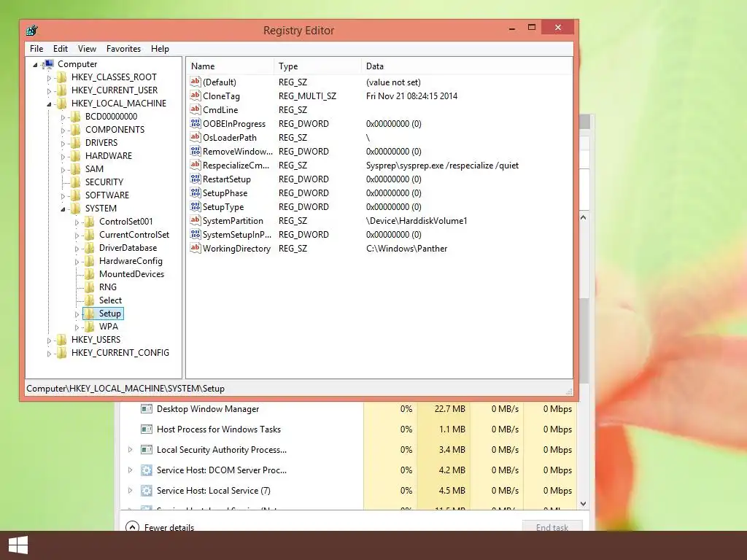Viewport: 747px width, 560px height.
Task: Expand Local Security Authority Process group
Action: point(130,449)
